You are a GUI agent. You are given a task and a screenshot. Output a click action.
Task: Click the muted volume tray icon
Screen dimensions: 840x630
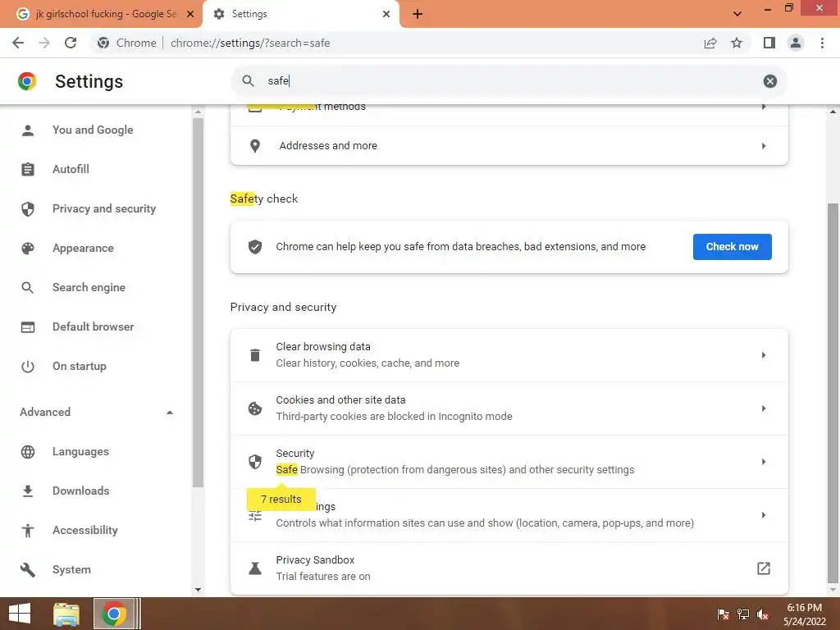pyautogui.click(x=763, y=614)
